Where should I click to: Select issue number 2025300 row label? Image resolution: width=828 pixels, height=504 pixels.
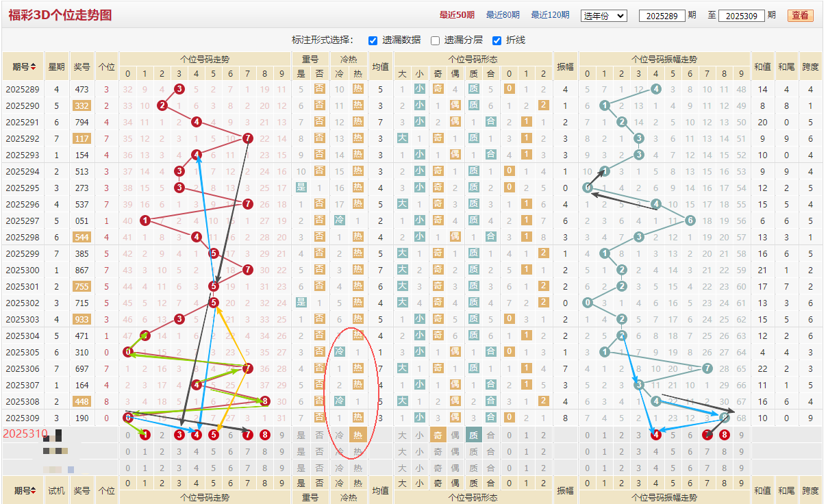(23, 270)
